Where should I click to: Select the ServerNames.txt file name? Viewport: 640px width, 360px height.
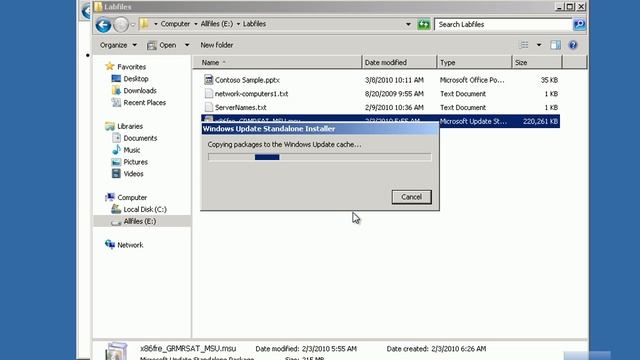(x=240, y=108)
